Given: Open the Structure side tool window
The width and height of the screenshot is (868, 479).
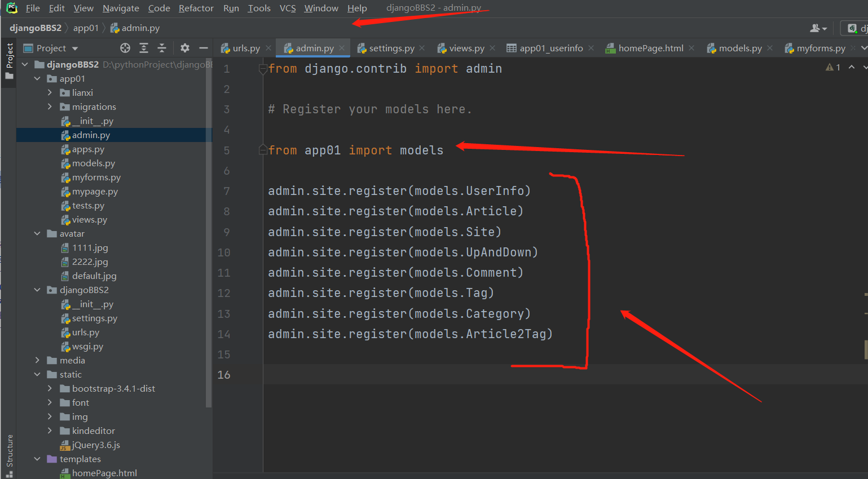Looking at the screenshot, I should (x=9, y=455).
